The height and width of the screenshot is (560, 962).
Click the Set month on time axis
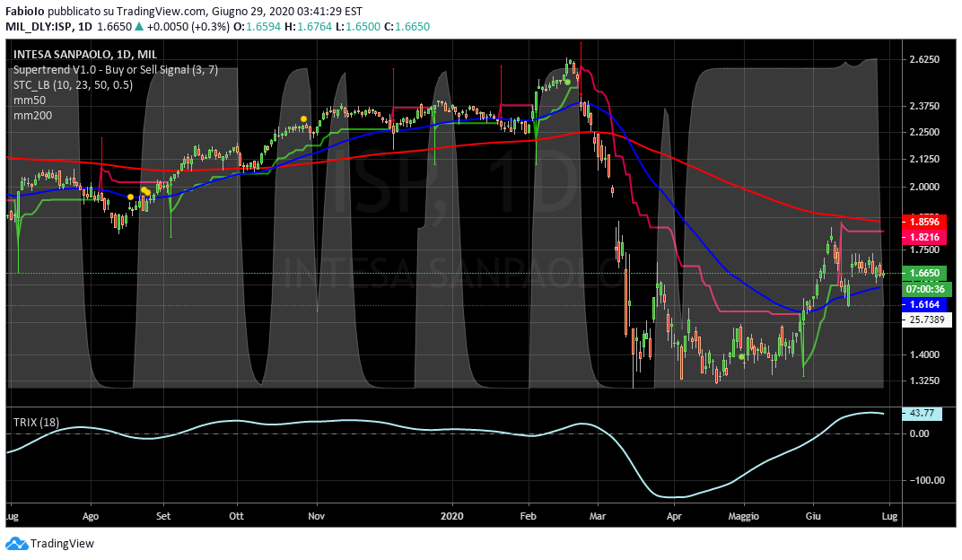click(163, 516)
